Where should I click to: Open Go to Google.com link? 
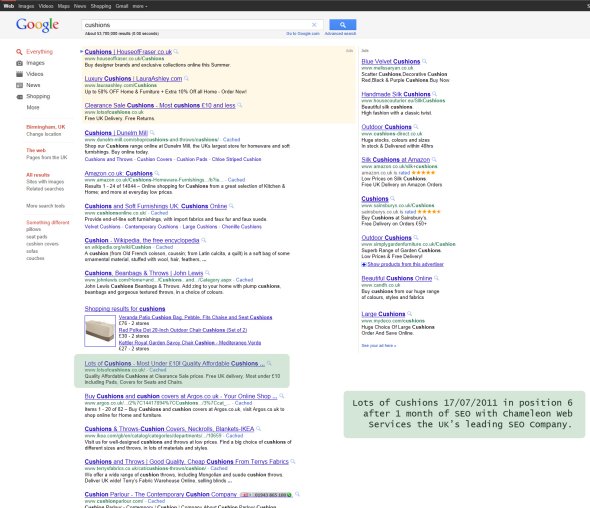click(x=303, y=33)
